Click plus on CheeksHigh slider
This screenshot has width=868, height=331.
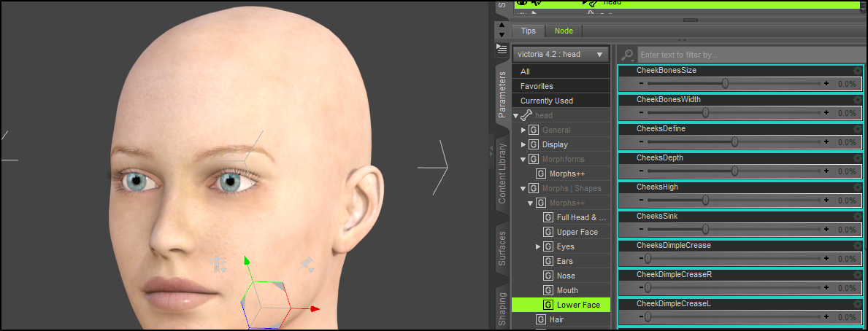[x=826, y=200]
